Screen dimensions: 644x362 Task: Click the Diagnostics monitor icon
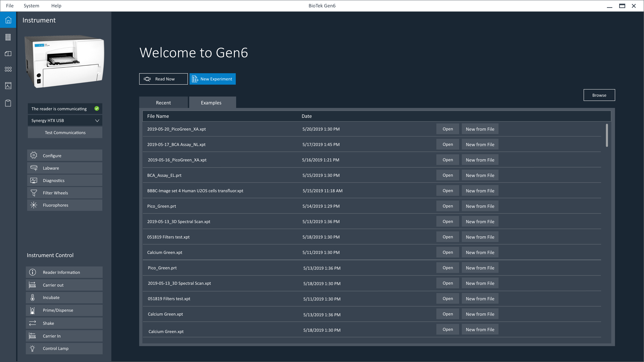point(34,180)
